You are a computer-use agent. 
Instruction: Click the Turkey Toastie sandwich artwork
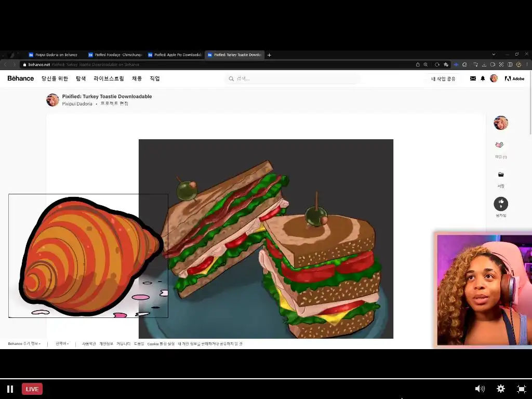point(266,239)
